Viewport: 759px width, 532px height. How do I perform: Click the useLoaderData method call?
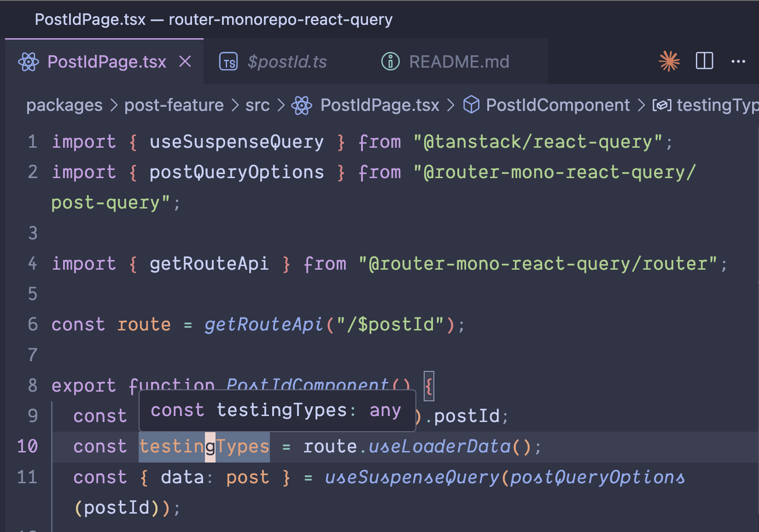click(x=439, y=446)
